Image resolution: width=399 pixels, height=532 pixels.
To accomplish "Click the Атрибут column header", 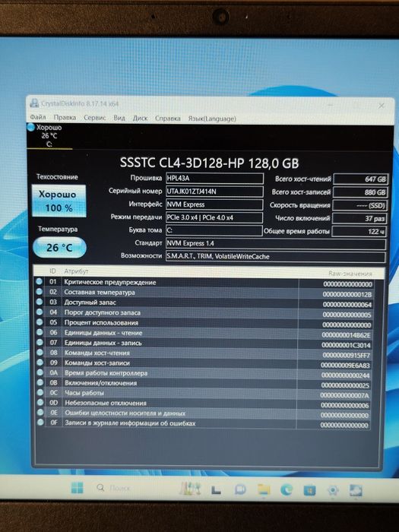I will [x=76, y=271].
